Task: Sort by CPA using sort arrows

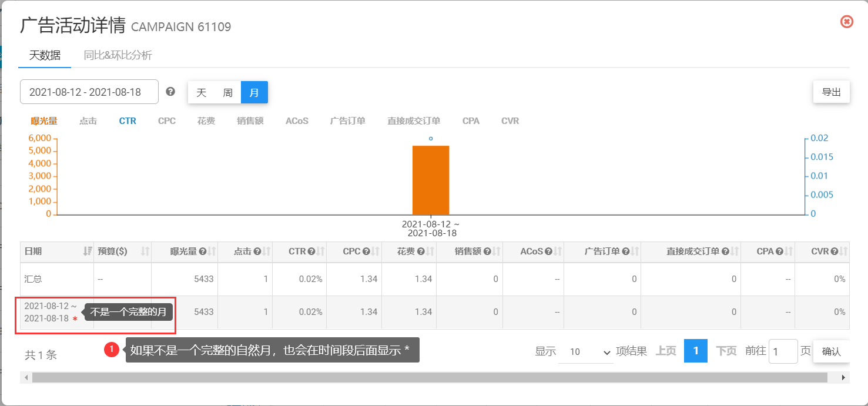Action: tap(788, 251)
